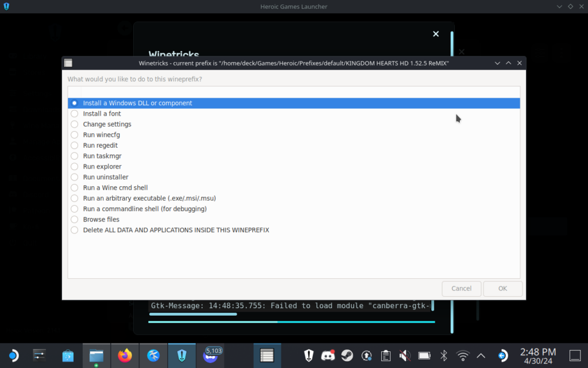Viewport: 588px width, 368px height.
Task: Open the clipboard tray icon
Action: 385,355
